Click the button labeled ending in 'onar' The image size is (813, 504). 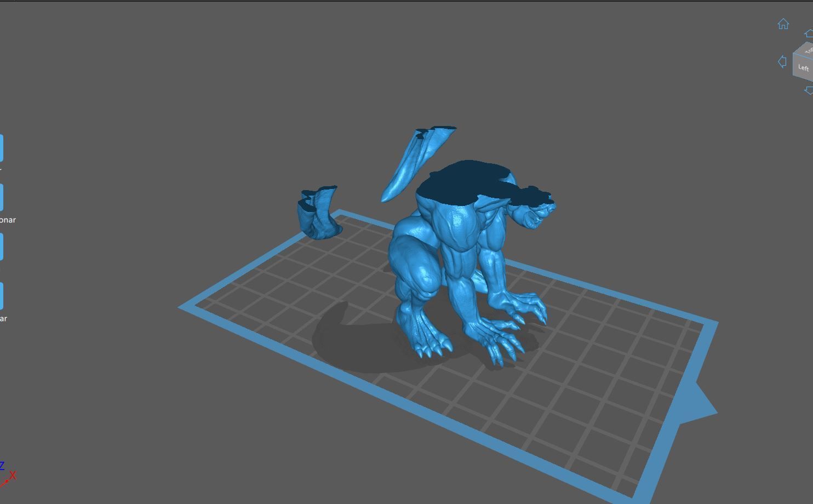pyautogui.click(x=2, y=198)
